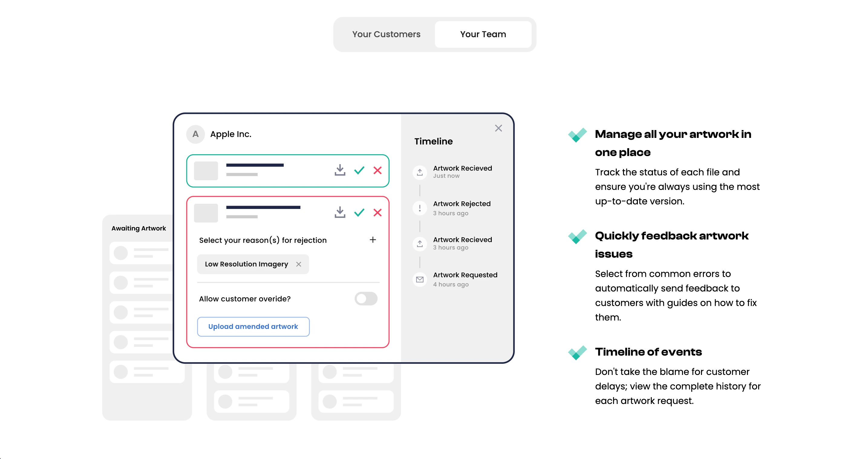Click the Apple Inc. avatar circle

point(195,134)
